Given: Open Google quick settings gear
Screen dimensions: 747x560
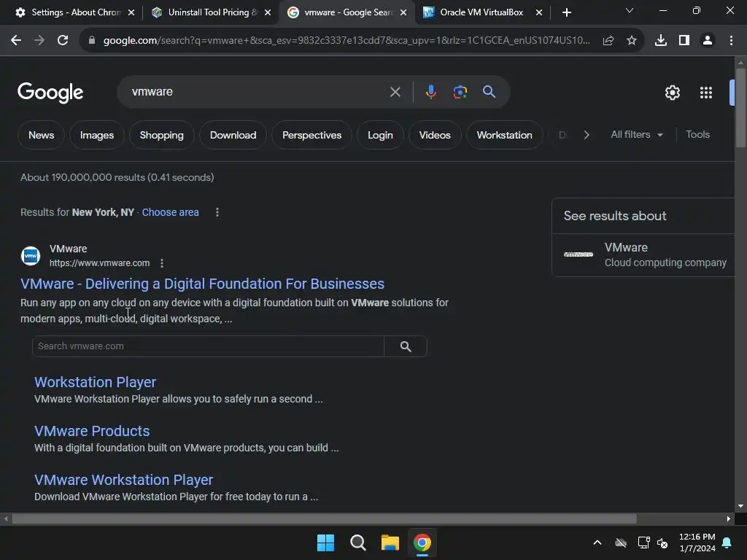Looking at the screenshot, I should pyautogui.click(x=672, y=93).
